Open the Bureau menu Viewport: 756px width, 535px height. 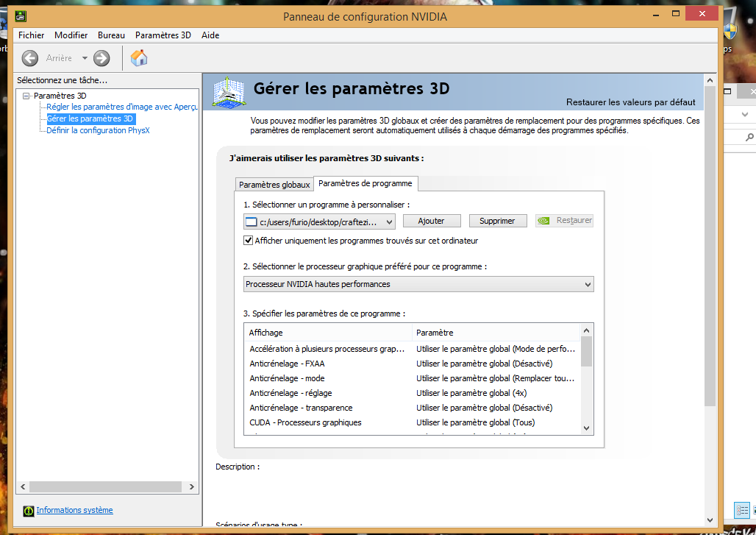[111, 35]
